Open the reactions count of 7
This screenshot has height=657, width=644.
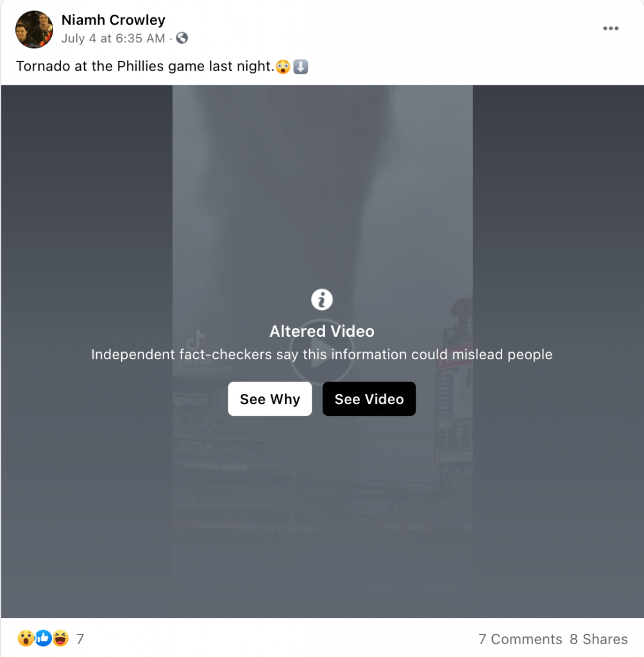pyautogui.click(x=80, y=639)
